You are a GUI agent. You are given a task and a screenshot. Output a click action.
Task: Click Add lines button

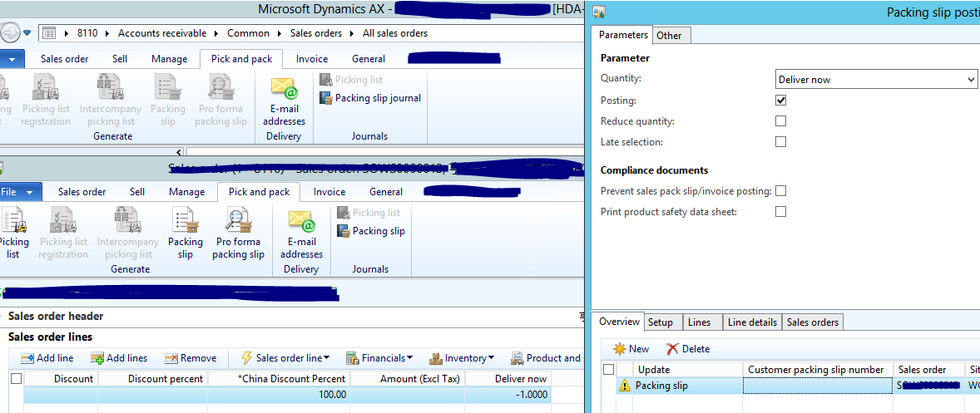click(x=119, y=358)
